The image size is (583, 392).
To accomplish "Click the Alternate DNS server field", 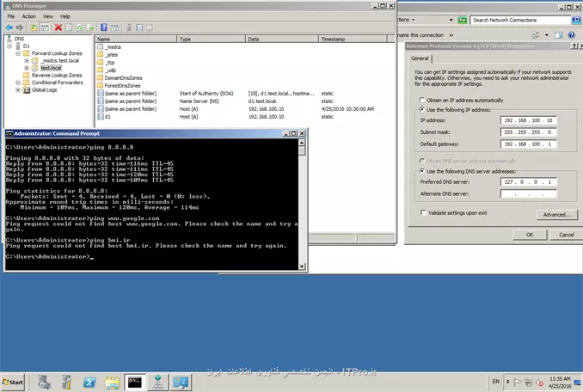I will pos(528,194).
